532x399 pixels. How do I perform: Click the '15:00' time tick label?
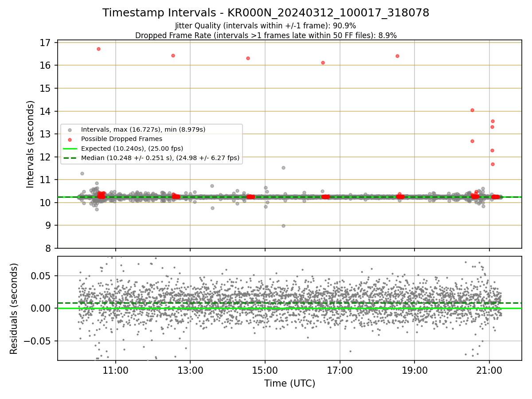pyautogui.click(x=265, y=369)
